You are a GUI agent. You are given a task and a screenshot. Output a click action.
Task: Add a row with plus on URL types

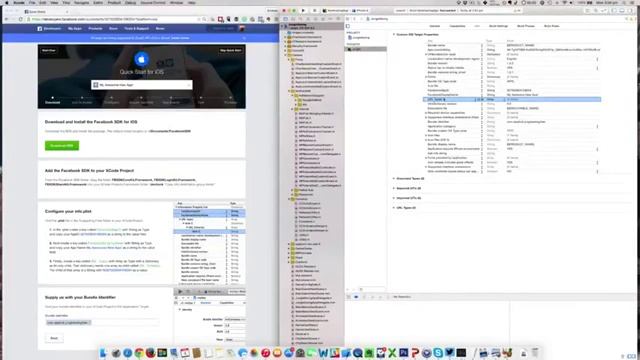coord(478,99)
